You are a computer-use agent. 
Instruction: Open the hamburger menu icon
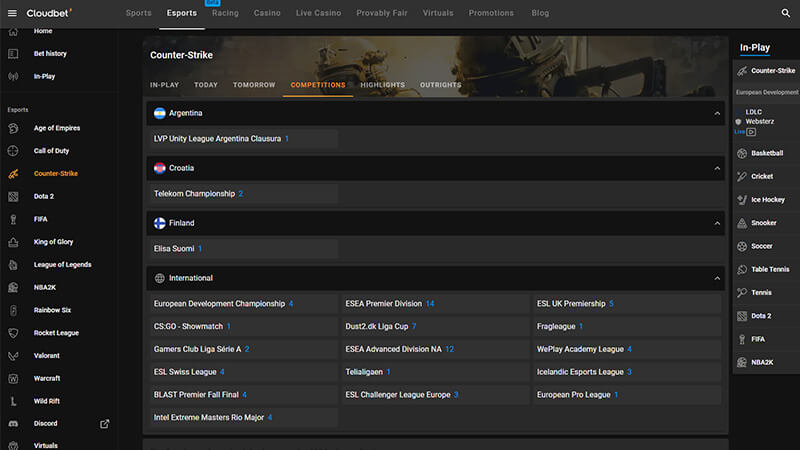point(12,13)
